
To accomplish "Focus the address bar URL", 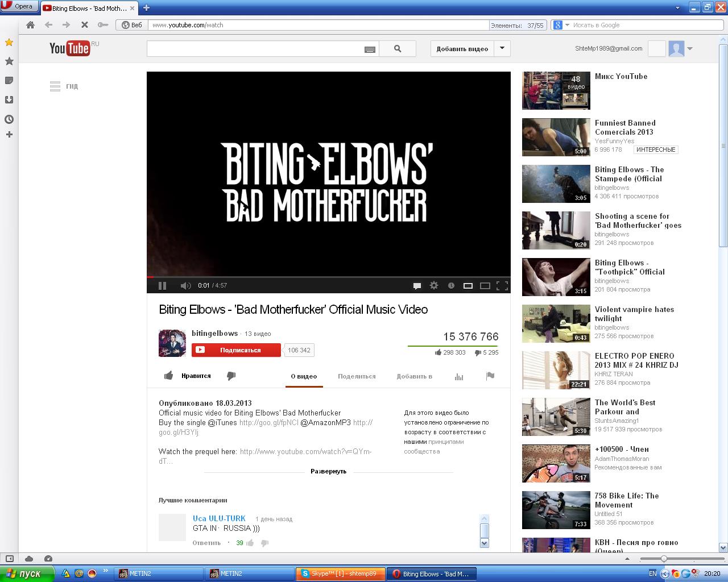I will point(318,25).
